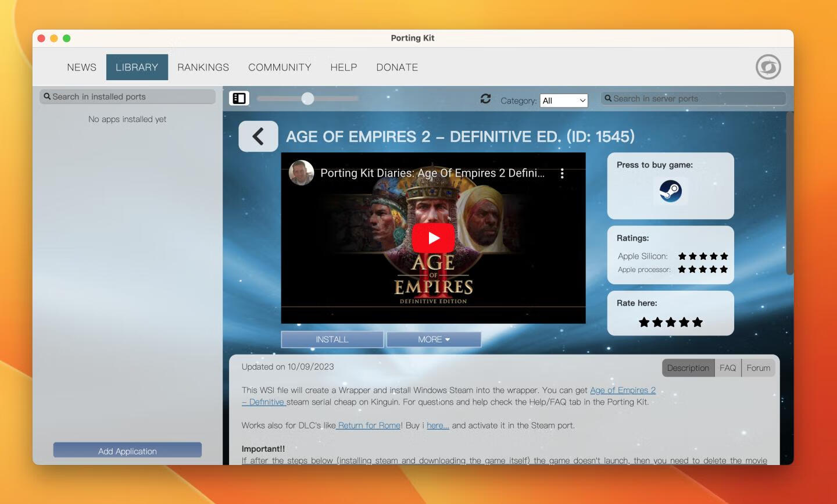Rate the game one star under Rate here
The image size is (837, 504).
coord(644,322)
